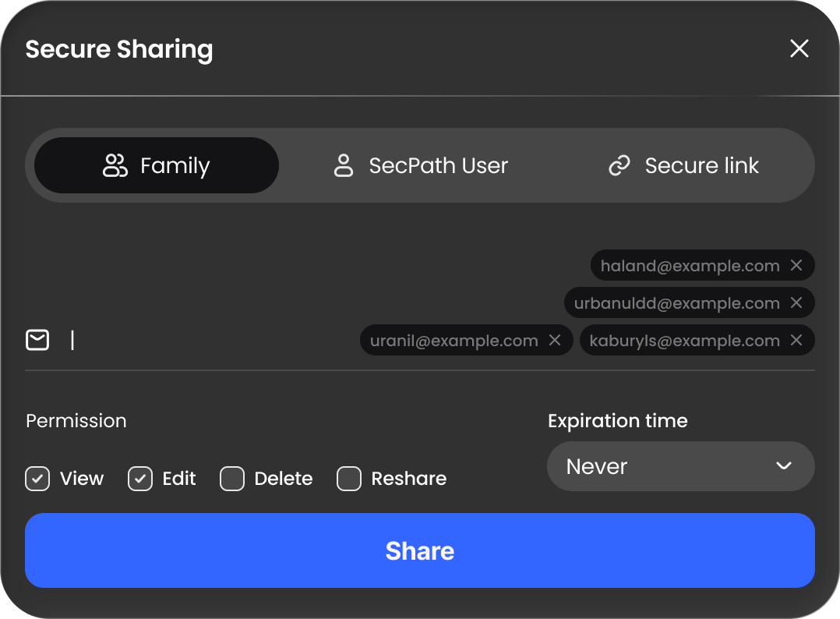Close the Secure Sharing dialog

tap(799, 48)
